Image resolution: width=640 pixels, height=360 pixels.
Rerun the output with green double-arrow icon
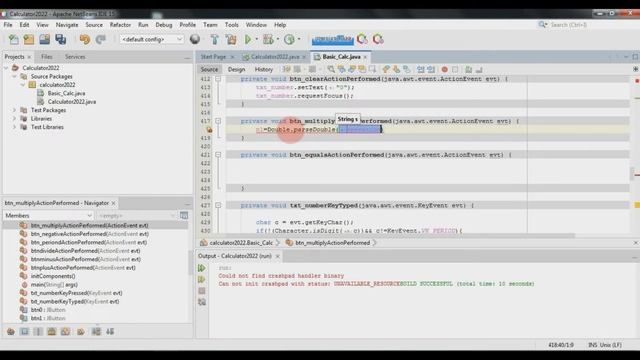point(202,268)
